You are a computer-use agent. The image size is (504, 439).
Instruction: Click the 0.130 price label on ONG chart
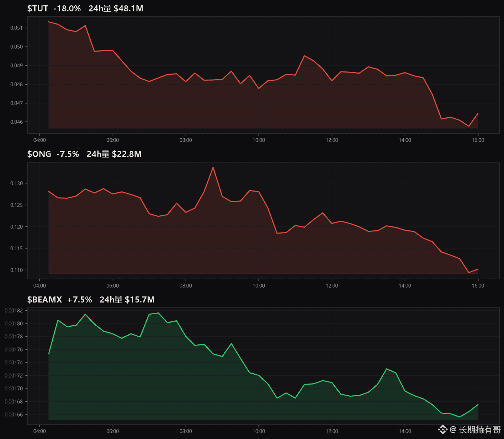16,183
